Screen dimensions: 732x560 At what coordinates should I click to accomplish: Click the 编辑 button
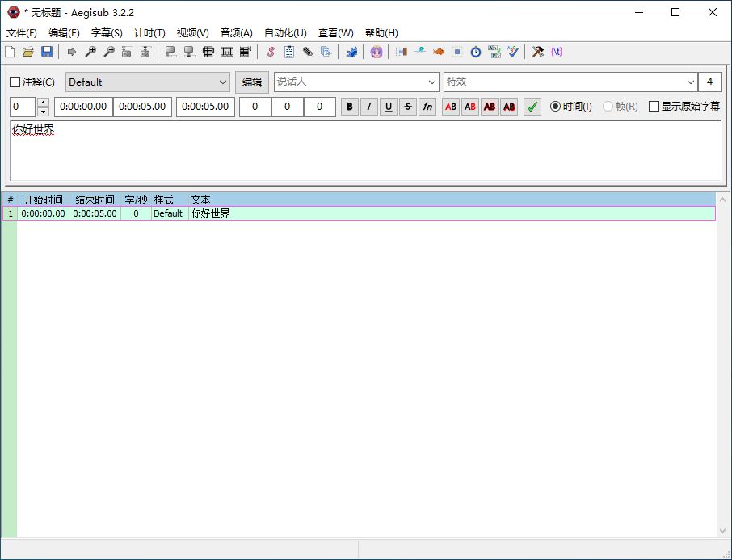(x=250, y=82)
